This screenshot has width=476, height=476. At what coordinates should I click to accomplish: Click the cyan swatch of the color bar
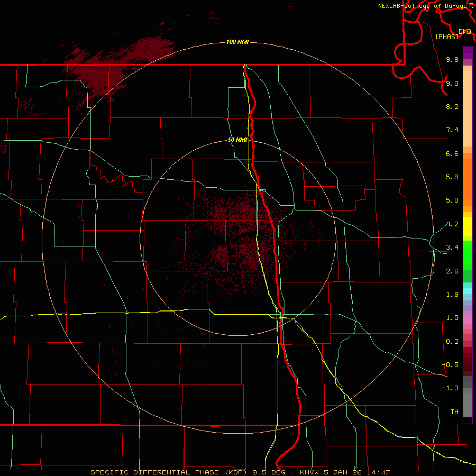467,291
